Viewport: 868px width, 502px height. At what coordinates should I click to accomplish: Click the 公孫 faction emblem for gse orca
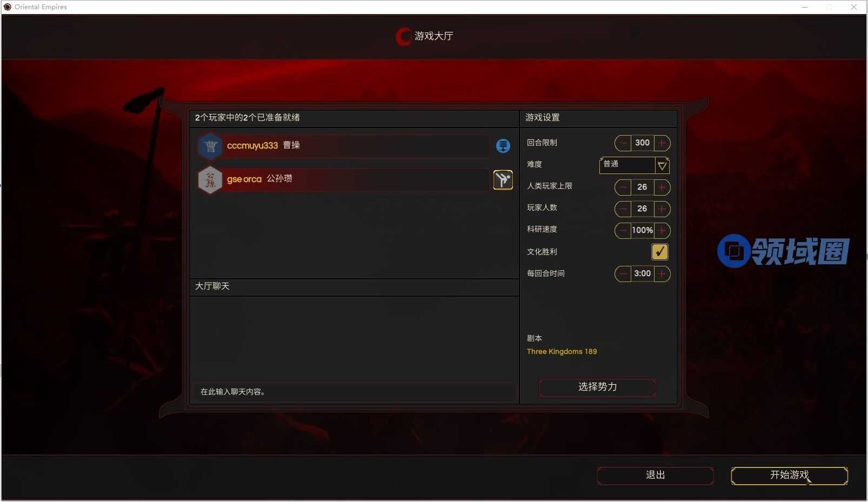click(x=211, y=180)
